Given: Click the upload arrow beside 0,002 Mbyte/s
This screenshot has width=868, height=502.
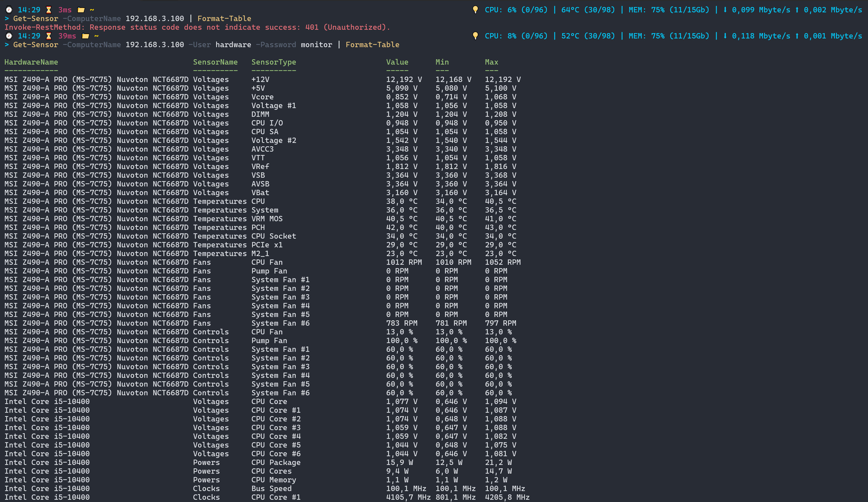Looking at the screenshot, I should point(797,10).
